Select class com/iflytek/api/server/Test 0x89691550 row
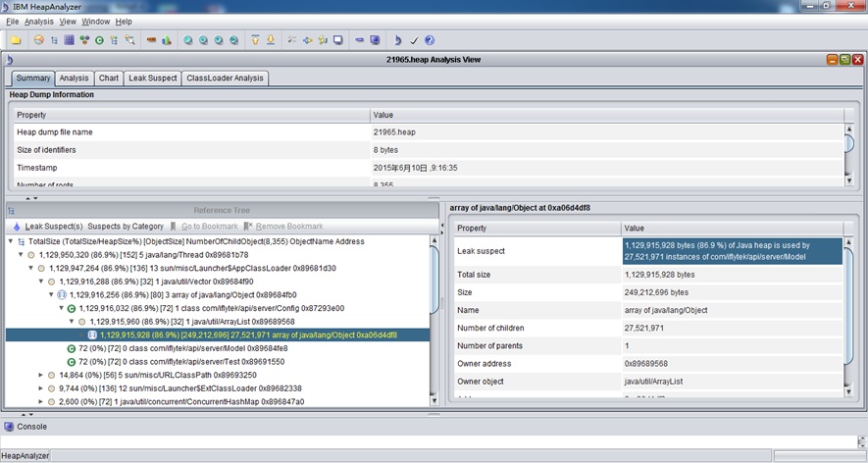The image size is (868, 463). (x=176, y=362)
